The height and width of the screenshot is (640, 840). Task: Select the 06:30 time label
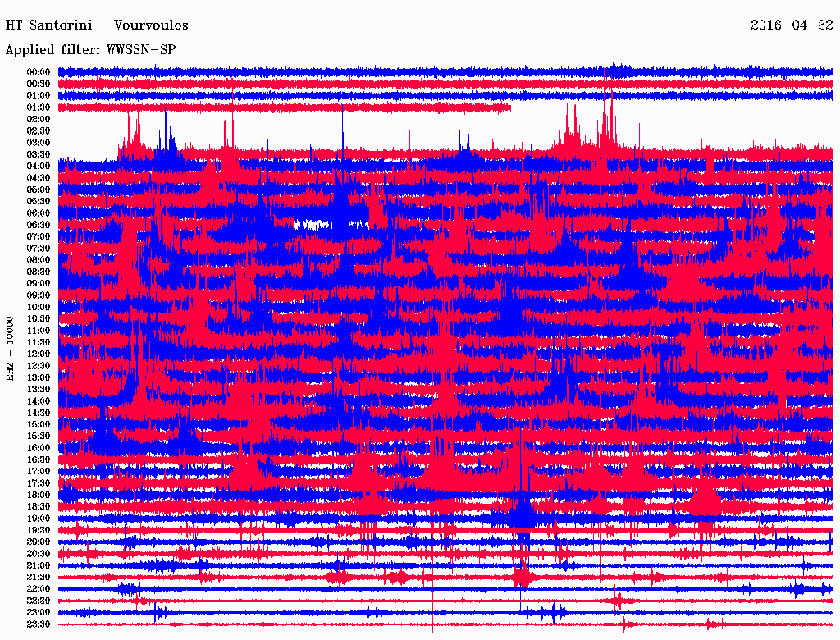coord(39,225)
